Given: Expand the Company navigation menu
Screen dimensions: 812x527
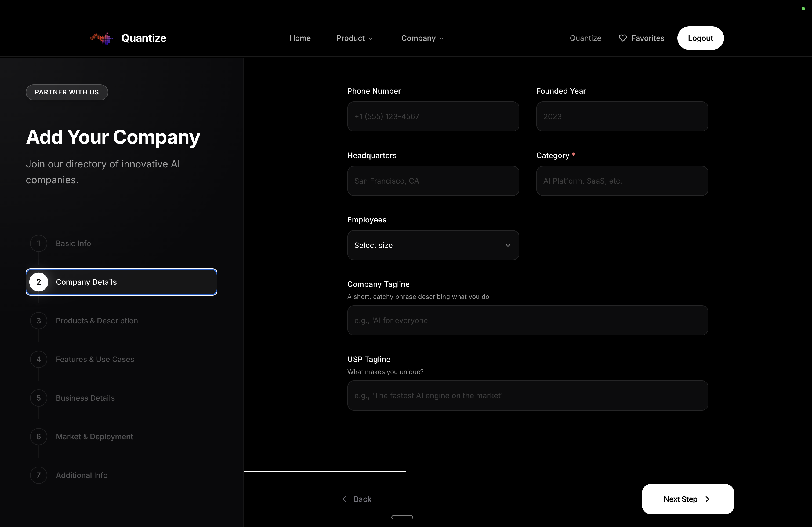Looking at the screenshot, I should 422,38.
